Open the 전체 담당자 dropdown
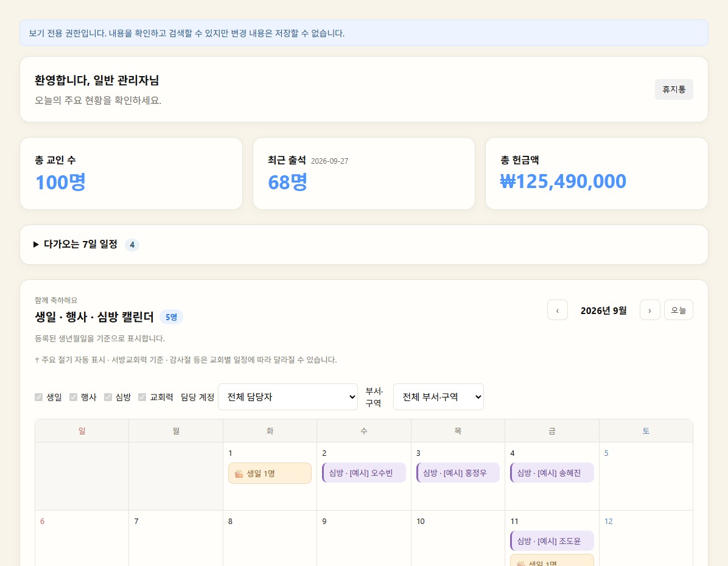728x566 pixels. (x=288, y=397)
